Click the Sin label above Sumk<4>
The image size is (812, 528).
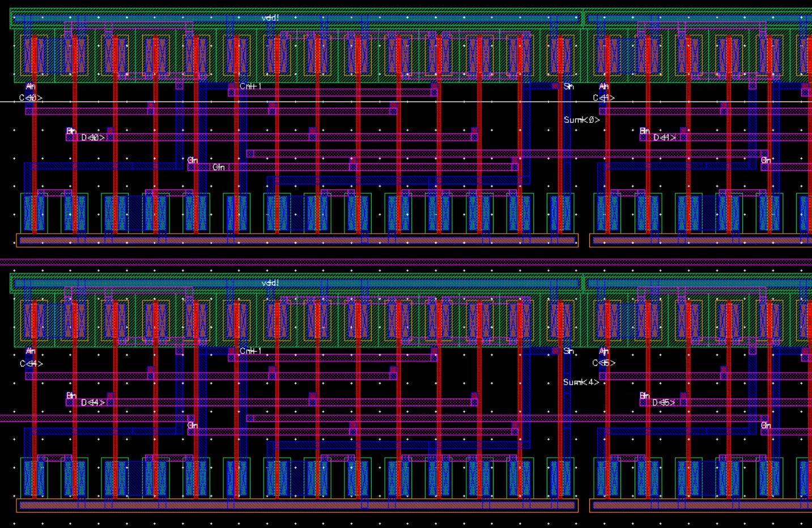pyautogui.click(x=568, y=352)
